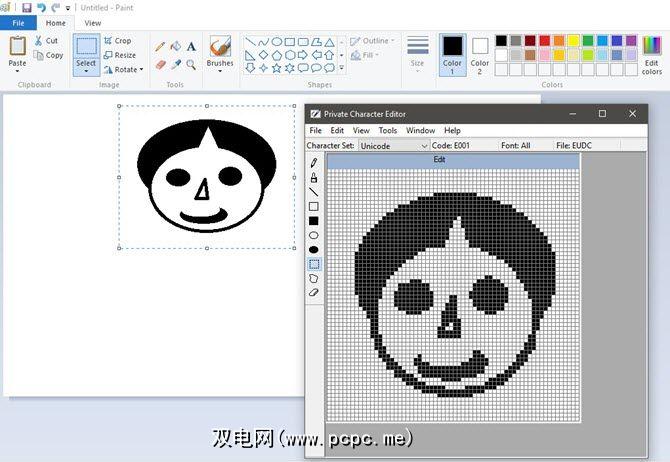Select the Hollow Ellipse tool in Character Editor

(x=314, y=235)
